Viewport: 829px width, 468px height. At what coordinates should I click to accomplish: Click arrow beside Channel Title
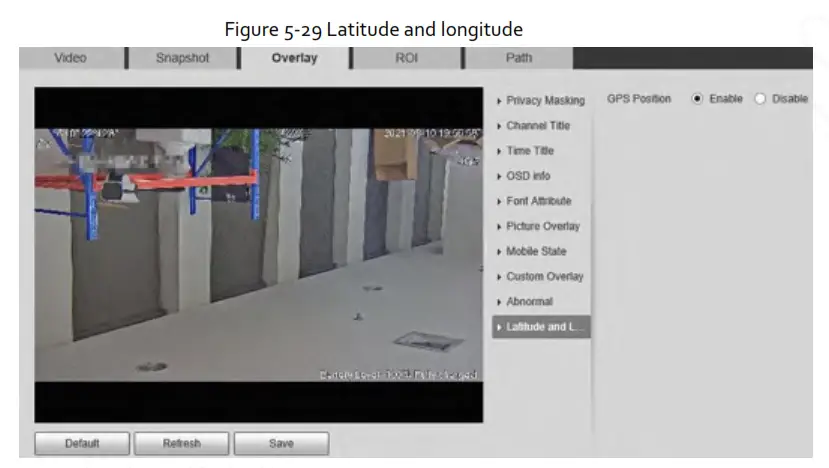(499, 126)
